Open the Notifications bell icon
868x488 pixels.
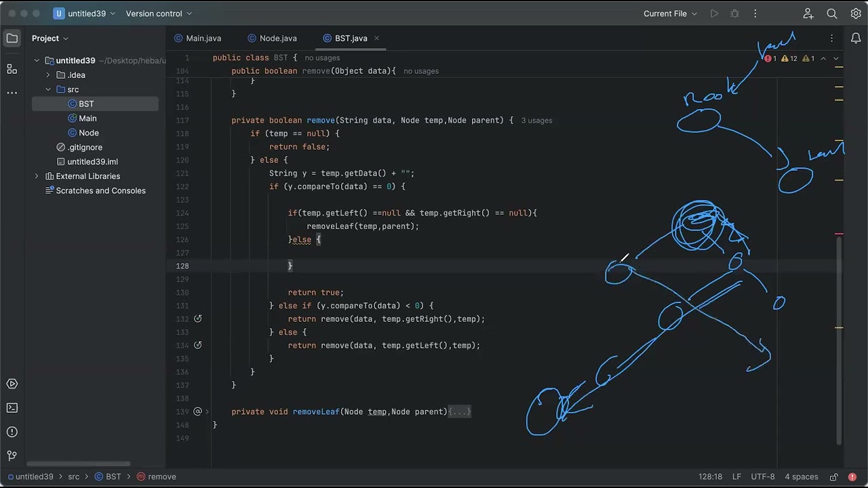point(856,38)
